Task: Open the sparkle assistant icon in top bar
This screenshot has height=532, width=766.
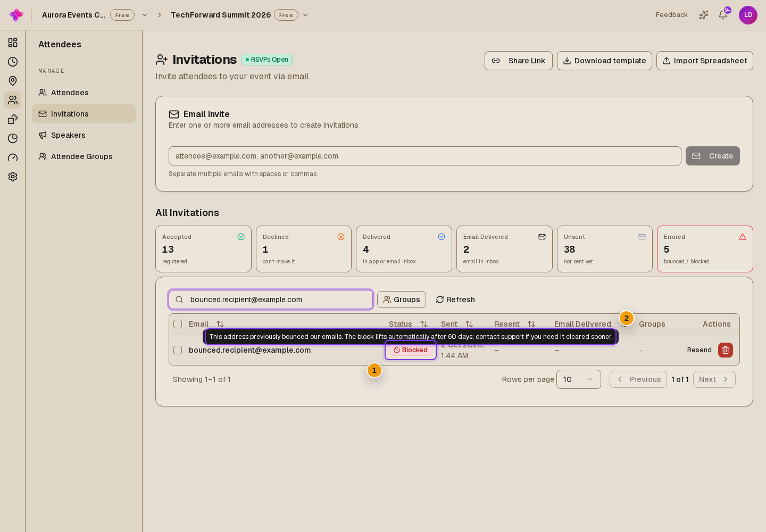Action: [x=704, y=15]
